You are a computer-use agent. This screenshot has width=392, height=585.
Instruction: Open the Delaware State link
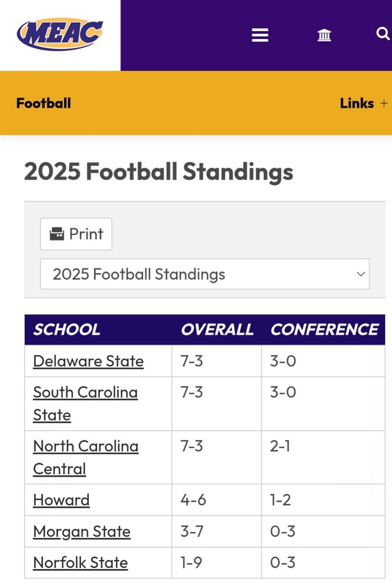click(88, 361)
